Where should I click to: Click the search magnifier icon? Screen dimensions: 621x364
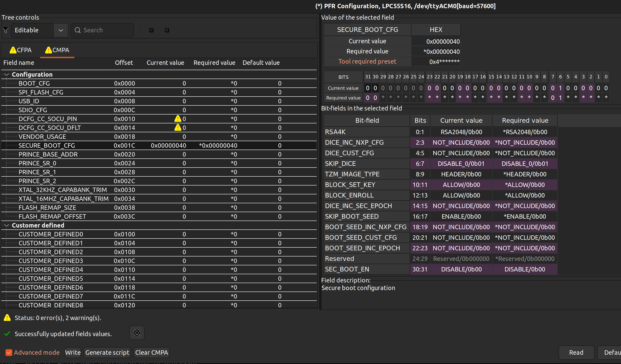78,30
